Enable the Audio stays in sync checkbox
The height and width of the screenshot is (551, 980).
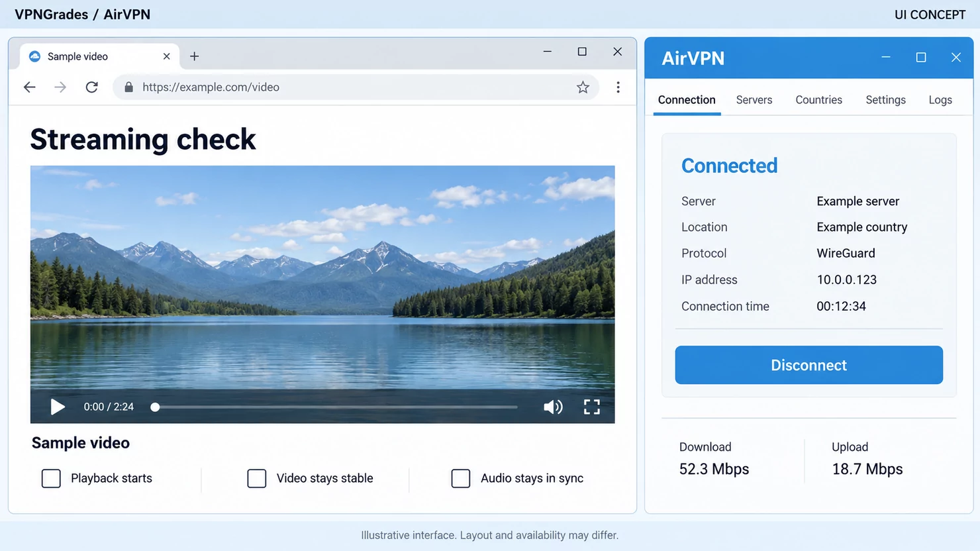pos(461,478)
